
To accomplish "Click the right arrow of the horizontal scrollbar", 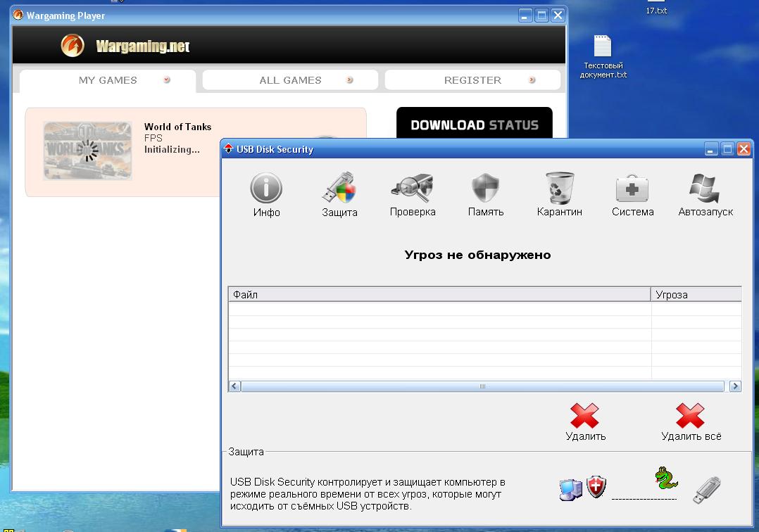I will click(735, 386).
